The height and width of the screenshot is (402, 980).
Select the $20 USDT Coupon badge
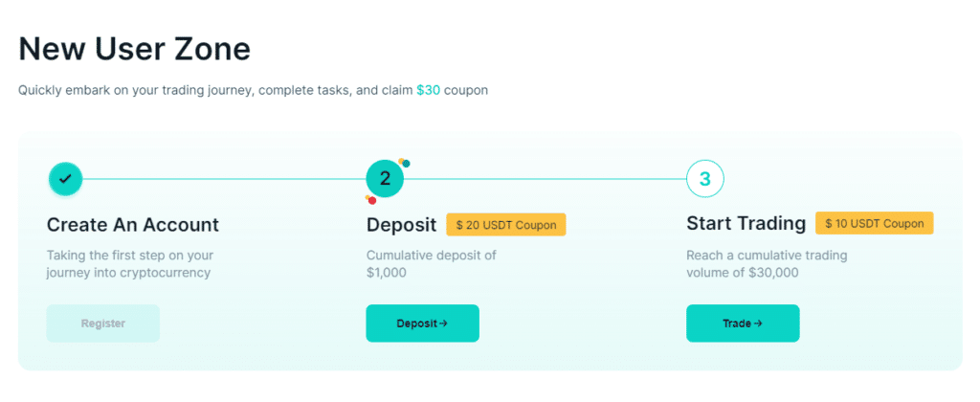pyautogui.click(x=506, y=225)
